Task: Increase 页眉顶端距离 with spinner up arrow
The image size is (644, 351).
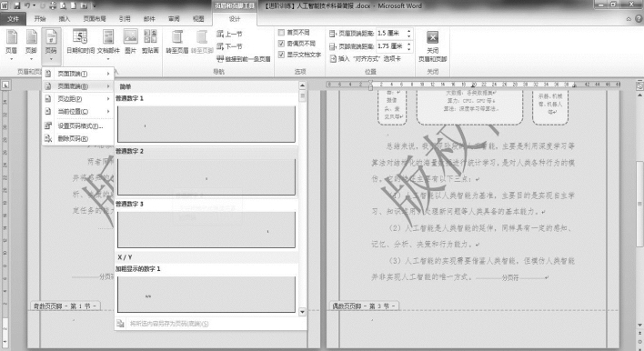Action: [408, 31]
